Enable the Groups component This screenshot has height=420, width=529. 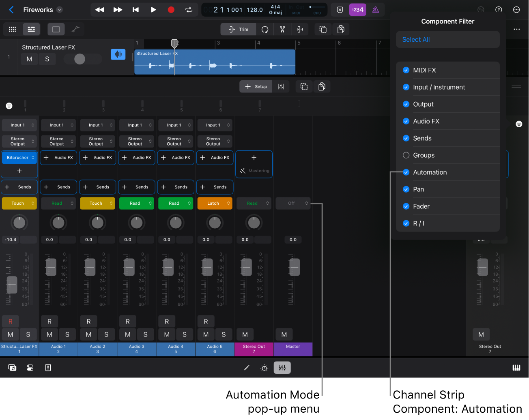coord(406,155)
